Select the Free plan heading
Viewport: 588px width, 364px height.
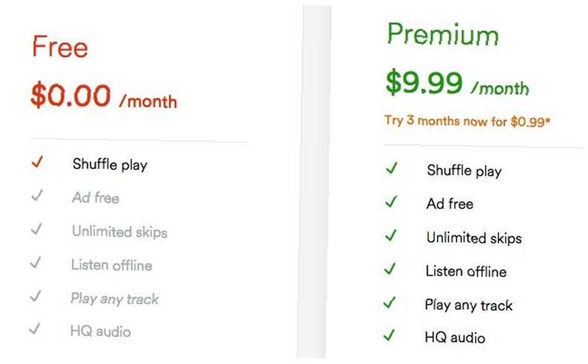point(60,46)
